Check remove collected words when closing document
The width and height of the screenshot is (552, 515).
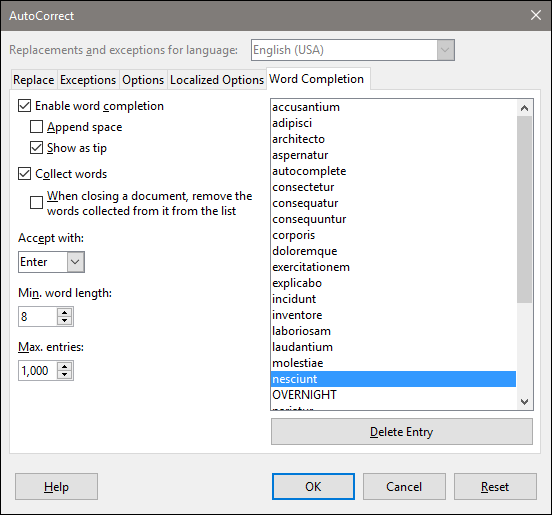36,203
